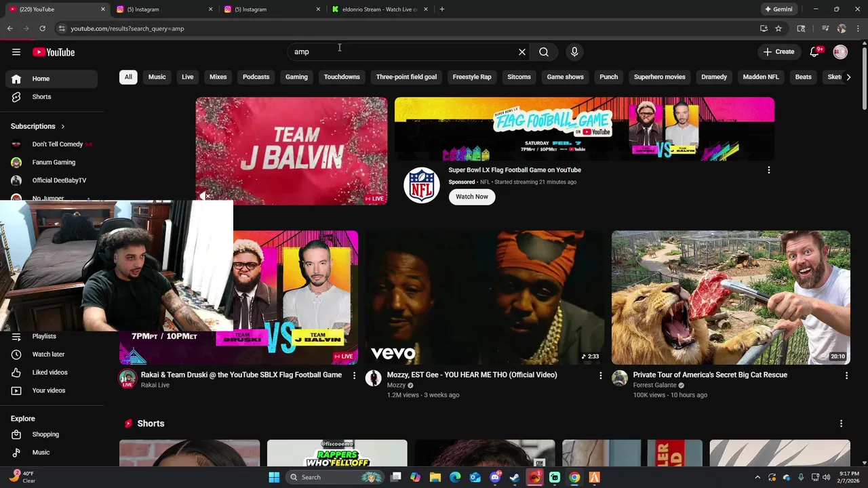868x488 pixels.
Task: Select the Mixes filter chip
Action: 218,77
